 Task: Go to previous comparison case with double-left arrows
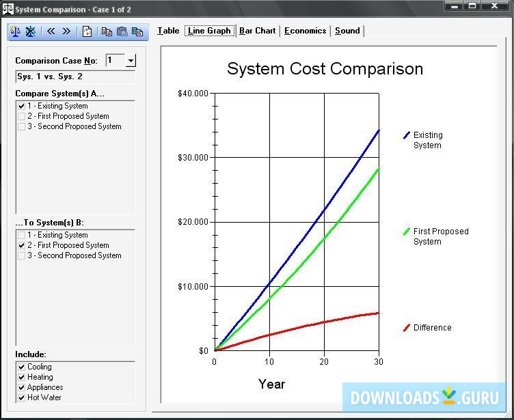click(51, 31)
